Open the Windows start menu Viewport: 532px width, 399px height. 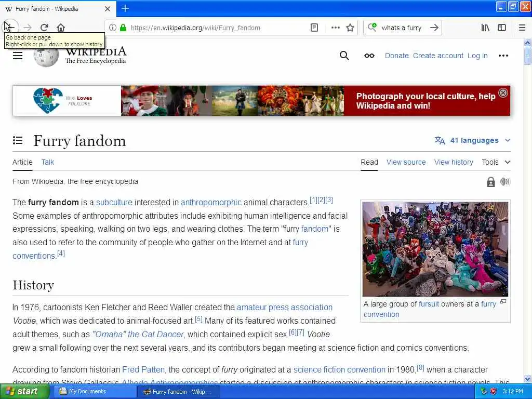coord(24,391)
